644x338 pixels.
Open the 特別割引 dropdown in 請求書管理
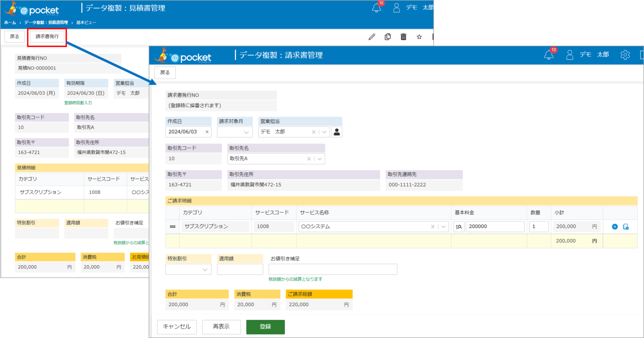click(x=188, y=270)
